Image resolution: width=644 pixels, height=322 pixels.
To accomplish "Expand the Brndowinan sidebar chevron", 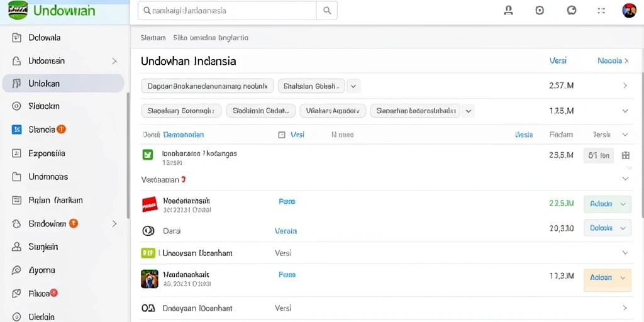I will [114, 224].
